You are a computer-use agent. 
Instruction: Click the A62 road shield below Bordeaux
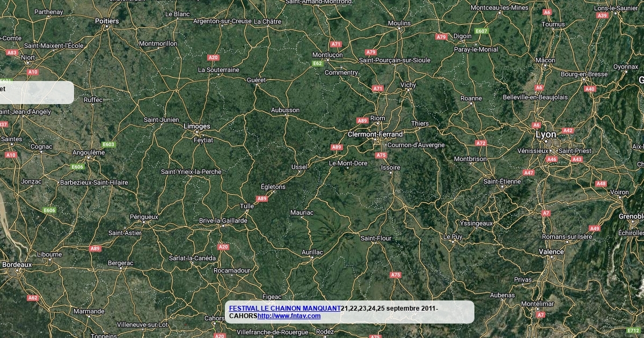click(x=33, y=298)
